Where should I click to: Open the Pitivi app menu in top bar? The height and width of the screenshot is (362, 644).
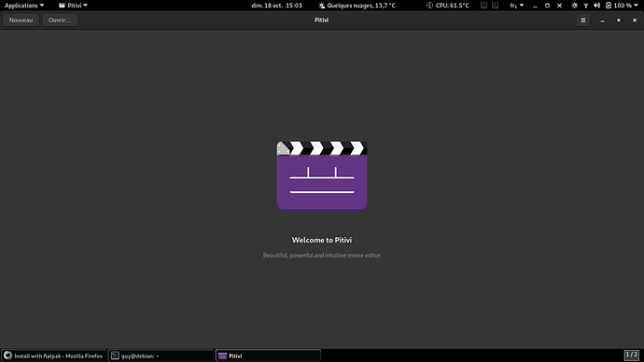[73, 6]
